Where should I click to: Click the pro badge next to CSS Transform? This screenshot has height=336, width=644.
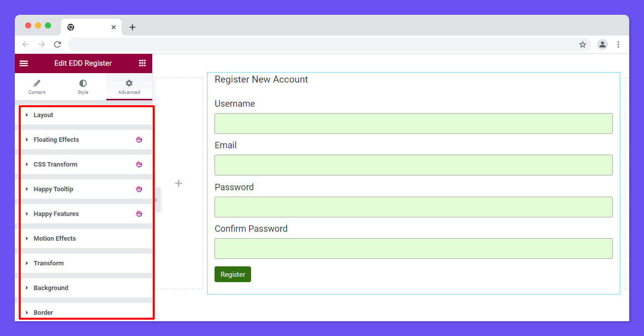pyautogui.click(x=139, y=164)
